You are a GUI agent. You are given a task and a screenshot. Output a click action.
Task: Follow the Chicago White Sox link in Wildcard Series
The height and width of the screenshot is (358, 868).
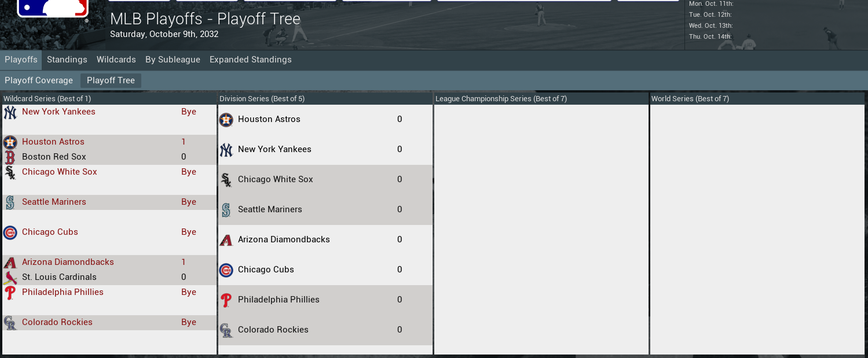tap(60, 172)
